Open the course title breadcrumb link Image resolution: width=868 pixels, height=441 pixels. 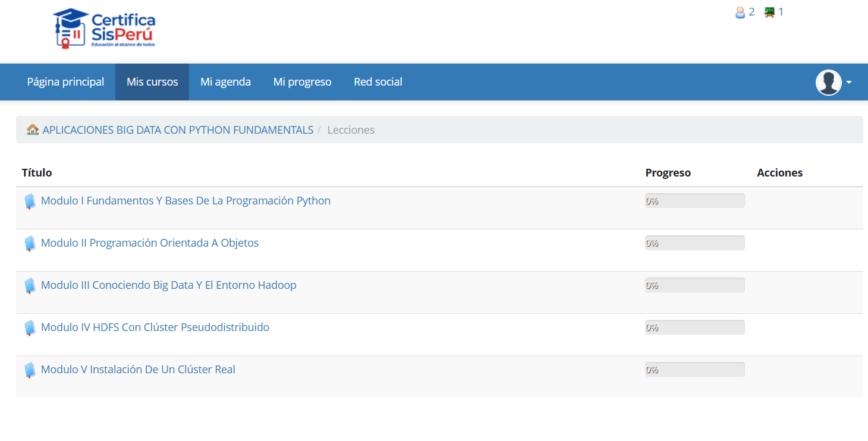pos(178,130)
